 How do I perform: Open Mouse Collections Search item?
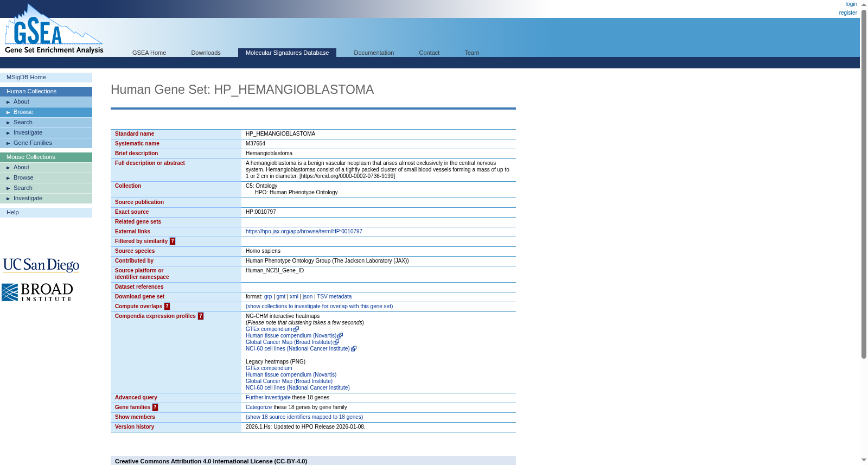click(46, 188)
